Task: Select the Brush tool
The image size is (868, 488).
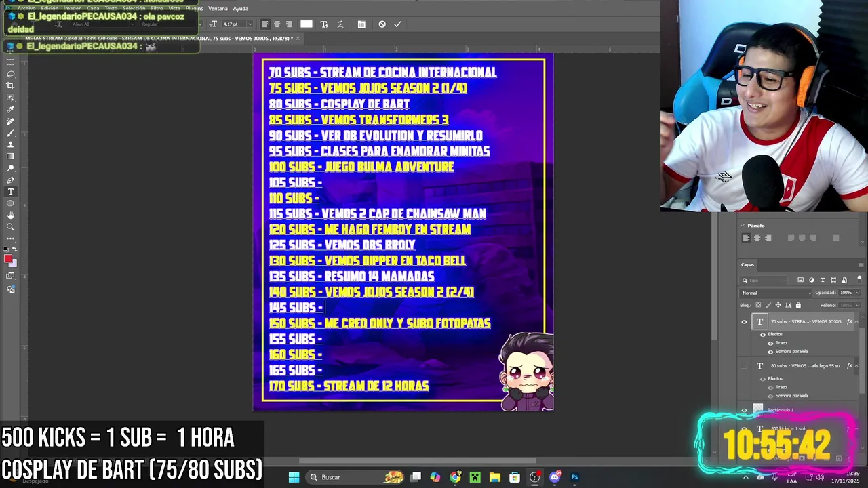Action: point(10,133)
